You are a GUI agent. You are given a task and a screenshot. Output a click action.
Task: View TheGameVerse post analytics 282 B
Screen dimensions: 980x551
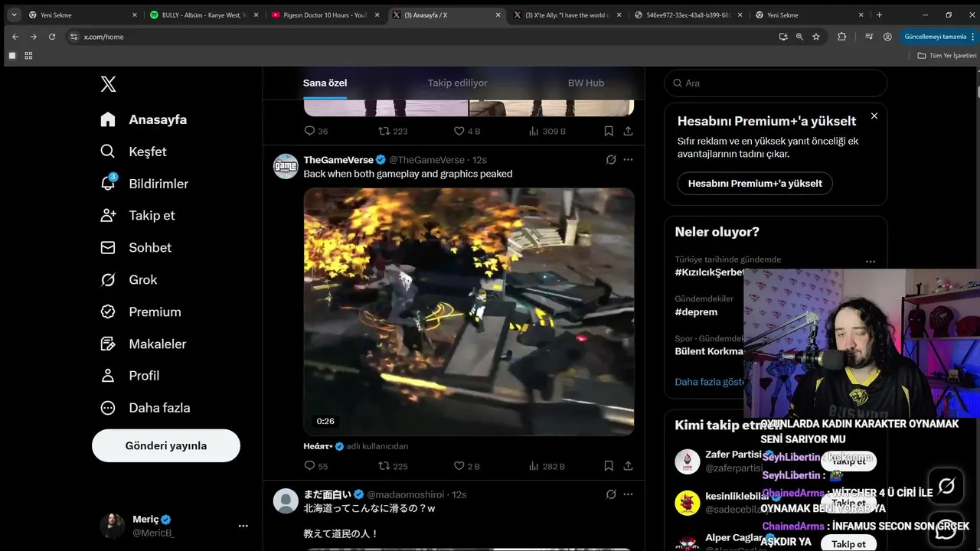pos(547,466)
